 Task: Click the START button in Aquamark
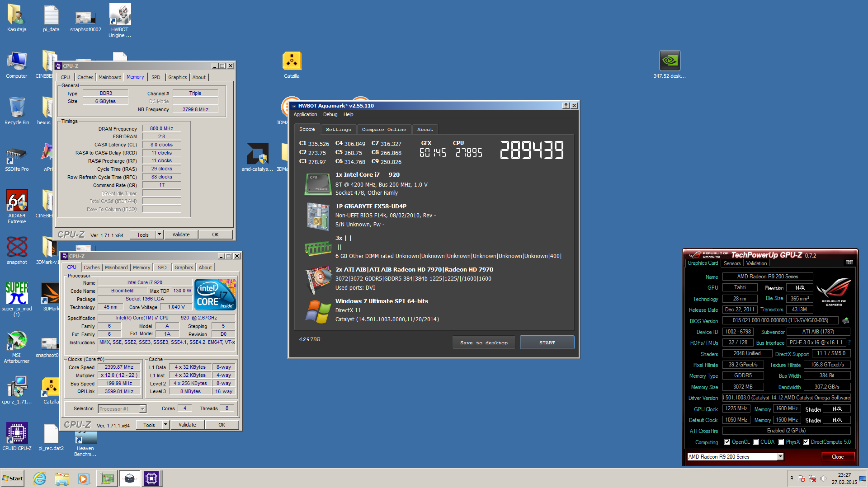pyautogui.click(x=547, y=343)
